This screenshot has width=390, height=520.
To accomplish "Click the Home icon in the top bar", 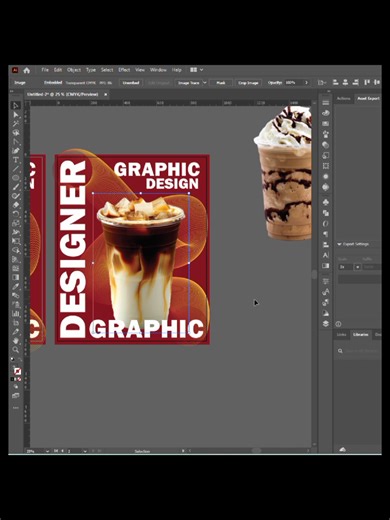I will pos(27,70).
